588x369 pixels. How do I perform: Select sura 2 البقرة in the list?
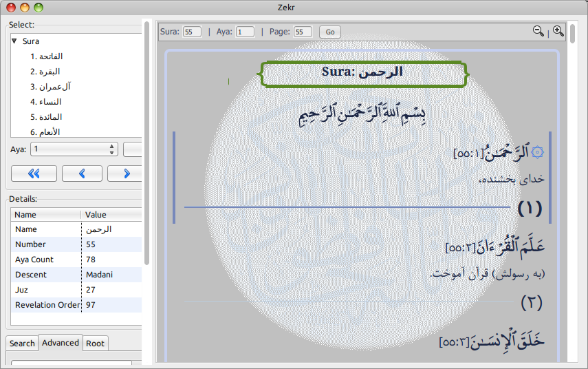click(x=45, y=72)
